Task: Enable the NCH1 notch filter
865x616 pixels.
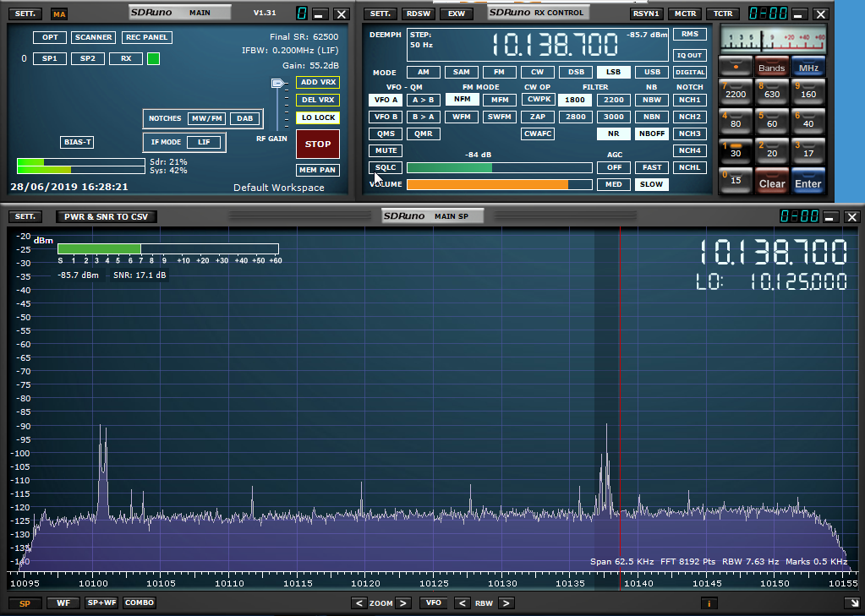Action: coord(690,100)
